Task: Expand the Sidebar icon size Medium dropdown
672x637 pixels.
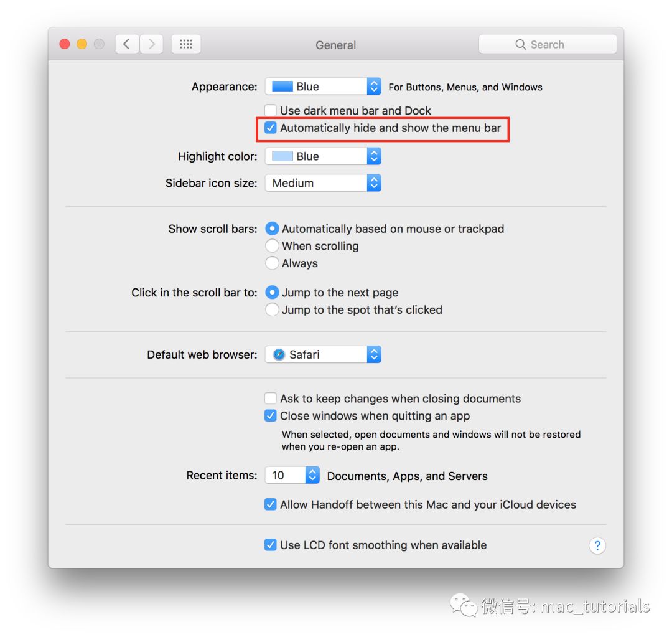Action: click(x=323, y=183)
